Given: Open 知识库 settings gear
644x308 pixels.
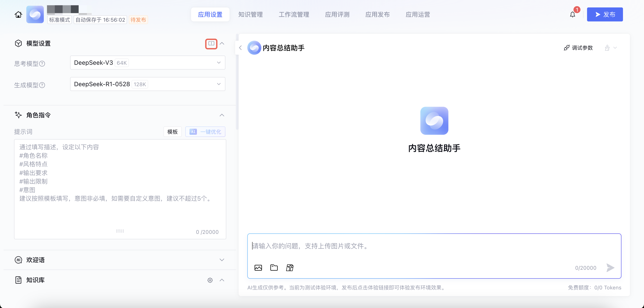Looking at the screenshot, I should (210, 280).
